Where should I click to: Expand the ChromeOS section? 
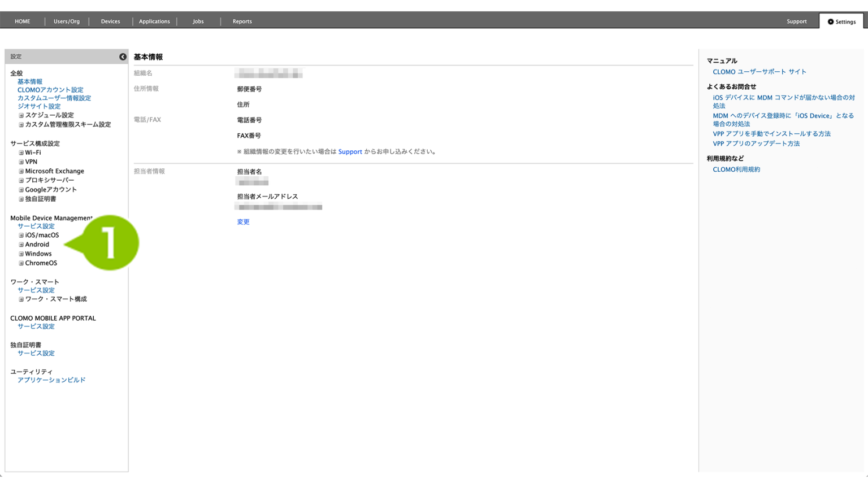click(20, 263)
